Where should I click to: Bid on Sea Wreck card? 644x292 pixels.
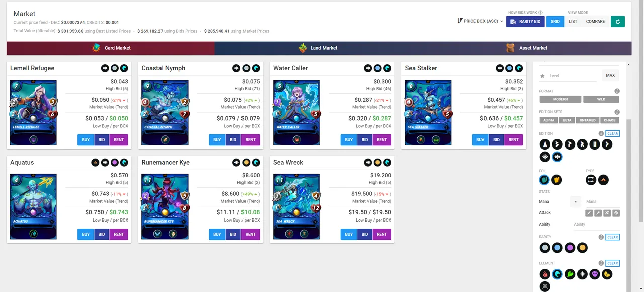pos(365,234)
